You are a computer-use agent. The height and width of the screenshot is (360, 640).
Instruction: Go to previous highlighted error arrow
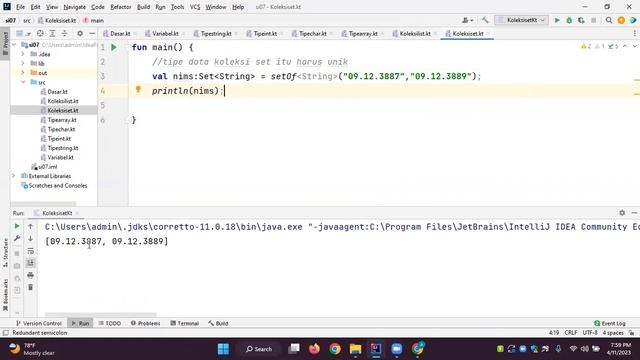pyautogui.click(x=625, y=47)
